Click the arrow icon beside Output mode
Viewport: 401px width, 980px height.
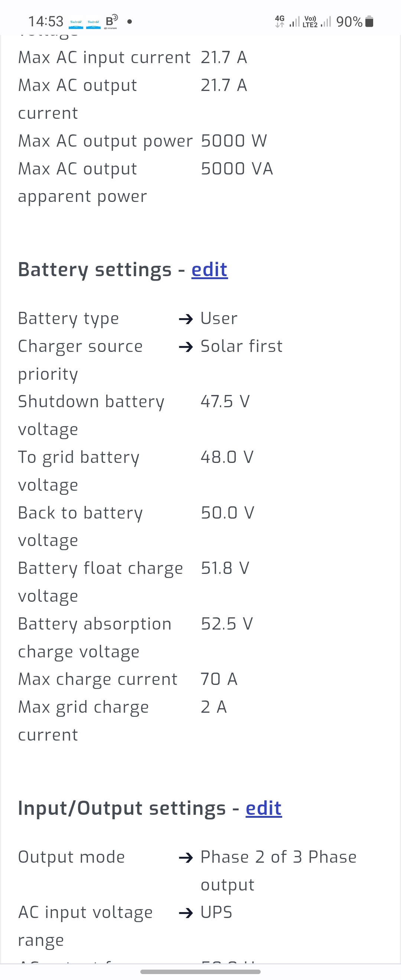(186, 857)
